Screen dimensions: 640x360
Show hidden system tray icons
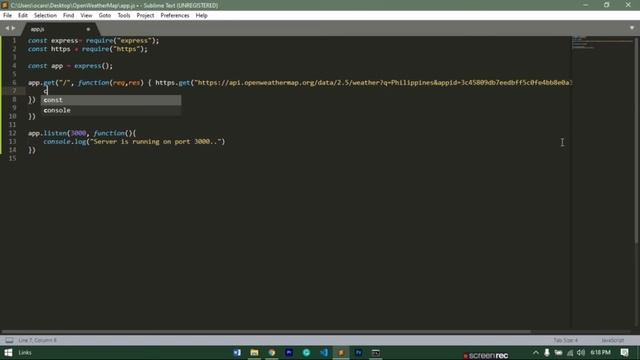(536, 353)
